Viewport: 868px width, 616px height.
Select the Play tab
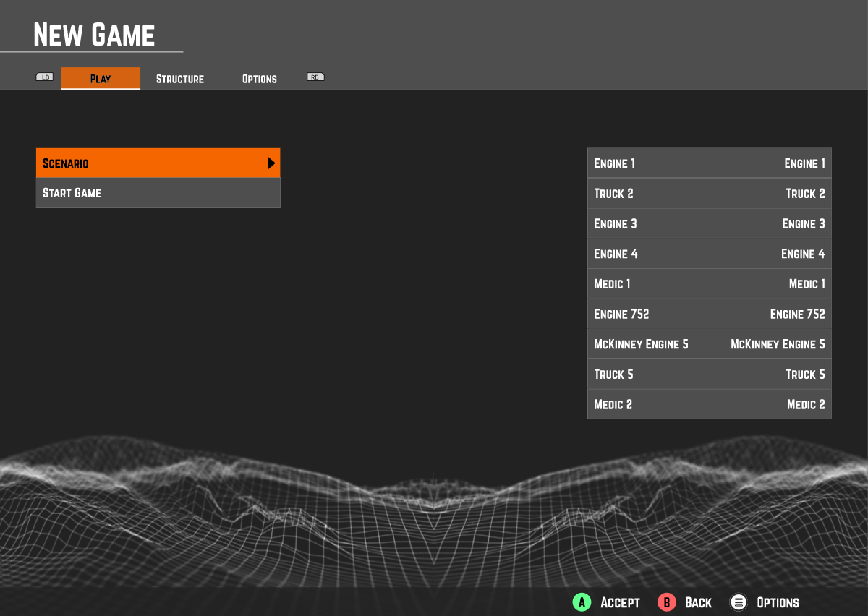(101, 79)
